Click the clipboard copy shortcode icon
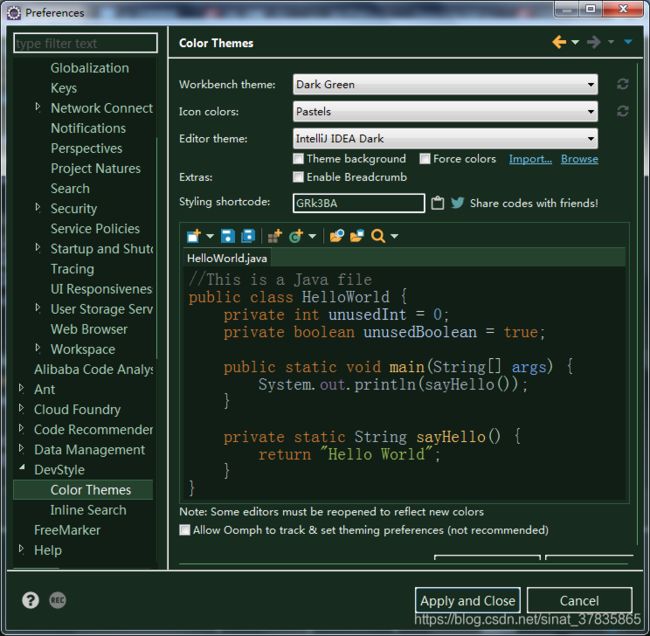650x636 pixels. point(437,203)
